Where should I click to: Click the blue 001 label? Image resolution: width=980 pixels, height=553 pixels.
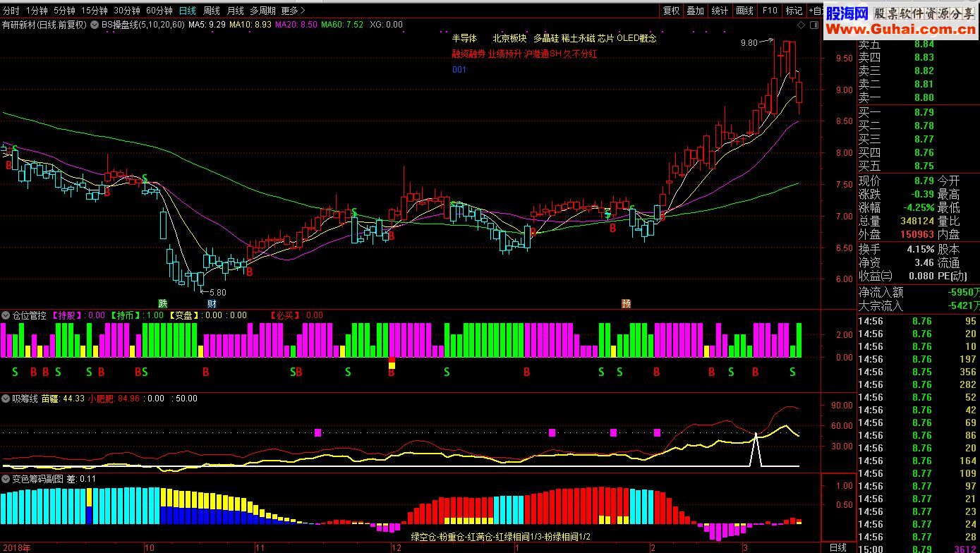pyautogui.click(x=459, y=70)
